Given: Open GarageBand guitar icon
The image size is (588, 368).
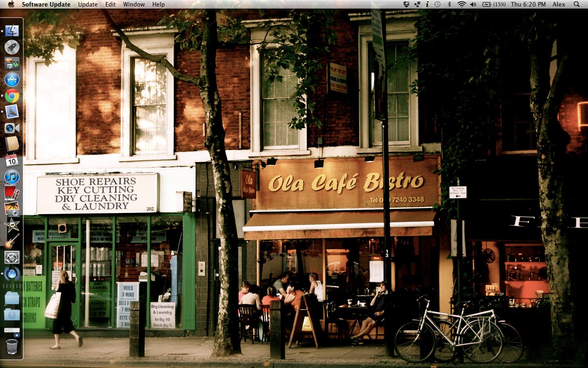Looking at the screenshot, I should (x=12, y=241).
